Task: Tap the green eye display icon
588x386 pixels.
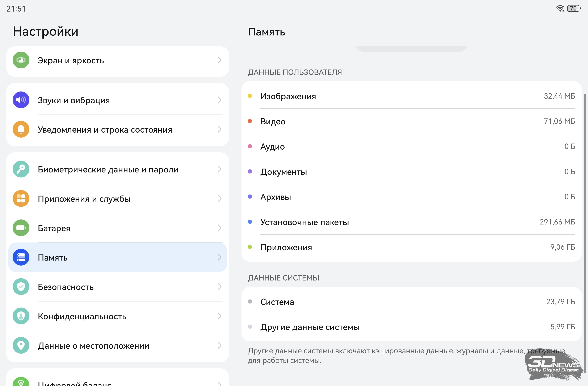Action: tap(21, 60)
